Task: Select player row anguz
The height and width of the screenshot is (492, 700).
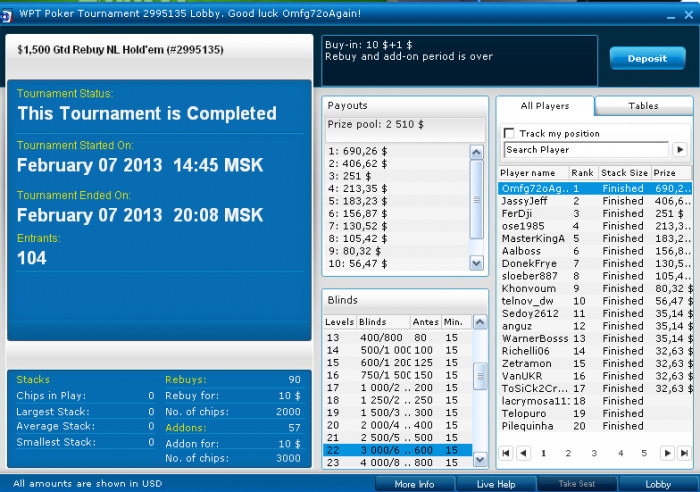Action: pos(595,326)
